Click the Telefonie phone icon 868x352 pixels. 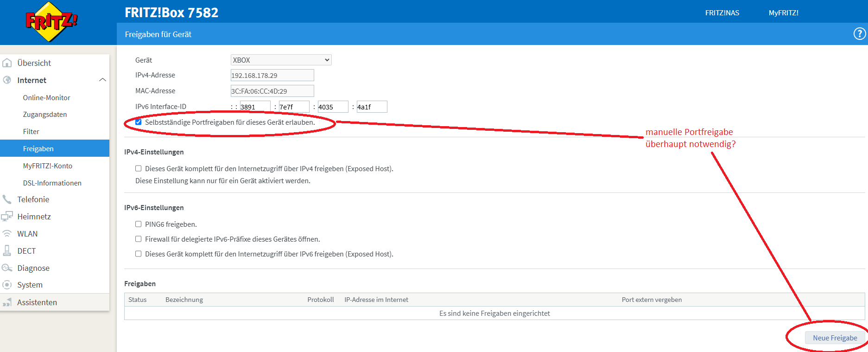pyautogui.click(x=7, y=199)
